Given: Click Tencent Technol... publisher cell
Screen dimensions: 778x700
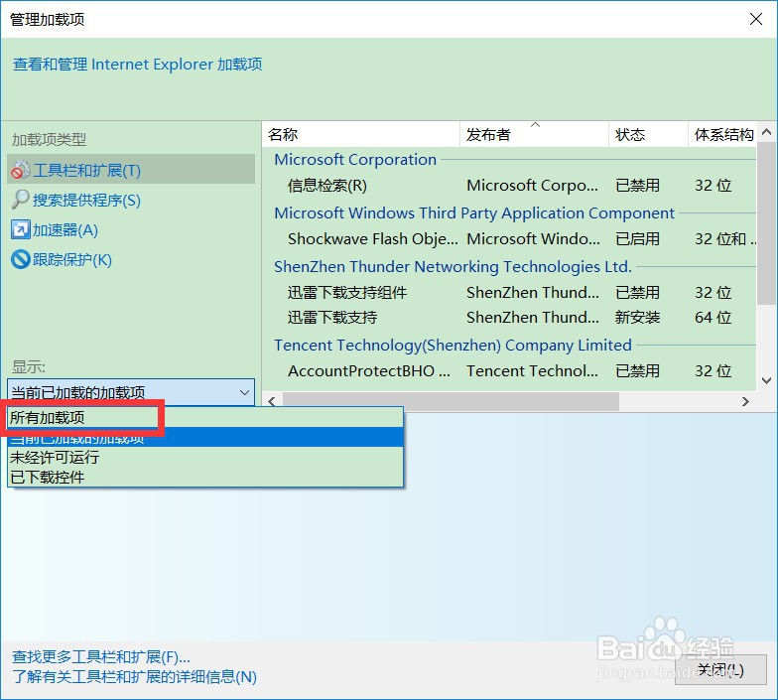Looking at the screenshot, I should [x=532, y=371].
